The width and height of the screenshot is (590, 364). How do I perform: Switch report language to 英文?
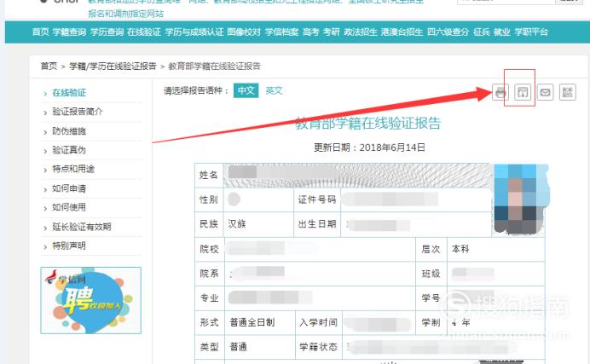click(274, 90)
